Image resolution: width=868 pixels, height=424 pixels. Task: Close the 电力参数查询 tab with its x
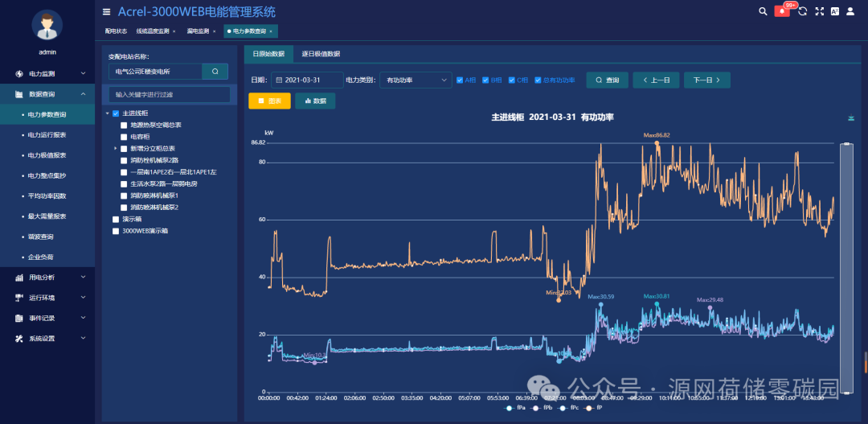(271, 31)
